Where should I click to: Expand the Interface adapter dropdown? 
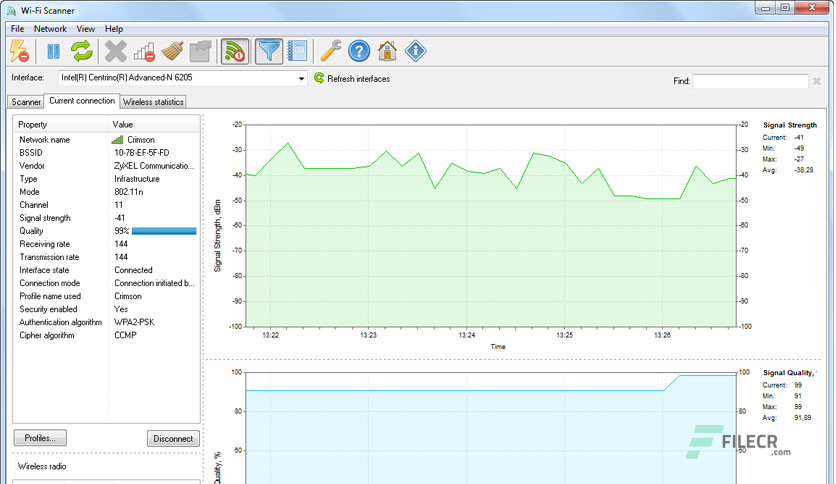[301, 78]
